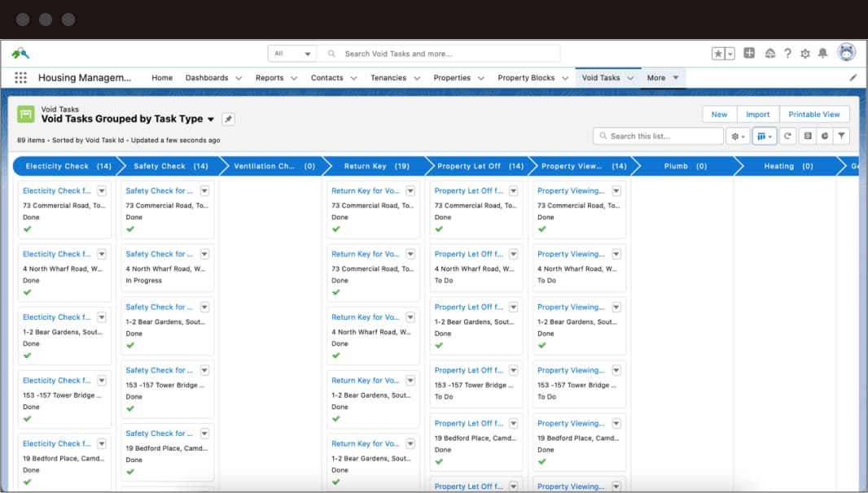Expand the Tenancies tab chevron

coord(417,78)
